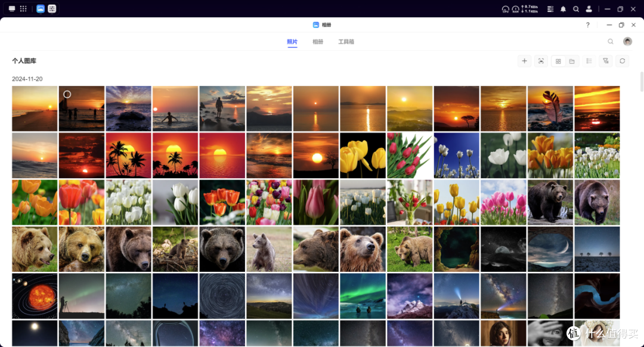
Task: Open the person with headlamp beam photo
Action: [456, 296]
